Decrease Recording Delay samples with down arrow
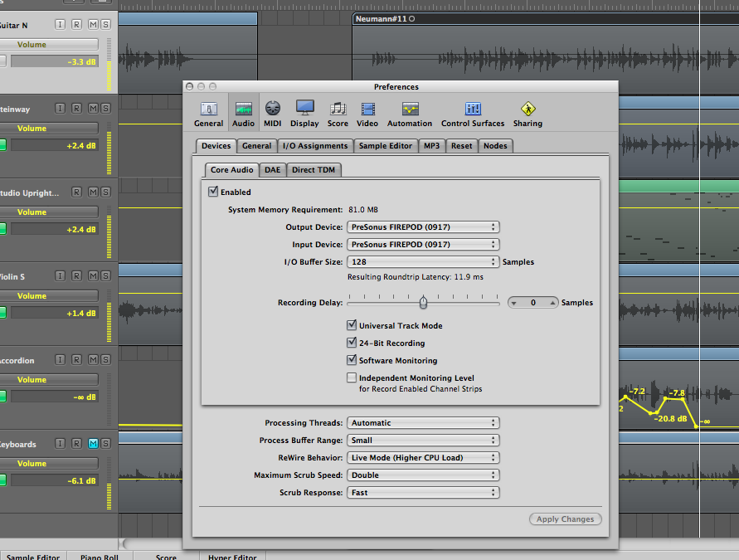The height and width of the screenshot is (560, 739). click(x=514, y=303)
